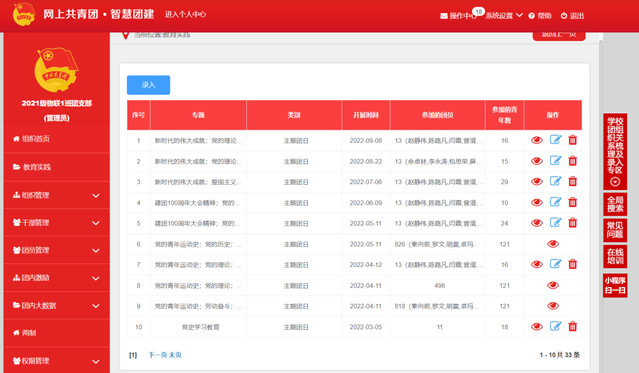
Task: Expand the 权限管理 sidebar menu
Action: [x=57, y=361]
